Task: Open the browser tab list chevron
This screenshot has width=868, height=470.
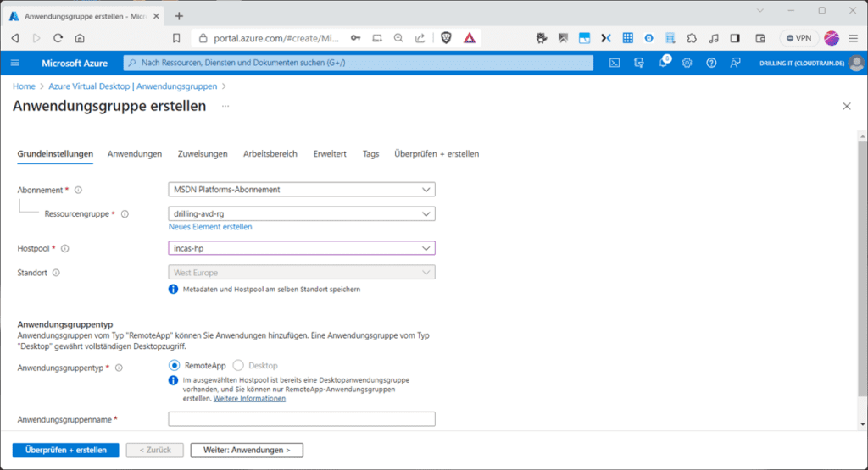Action: point(760,10)
